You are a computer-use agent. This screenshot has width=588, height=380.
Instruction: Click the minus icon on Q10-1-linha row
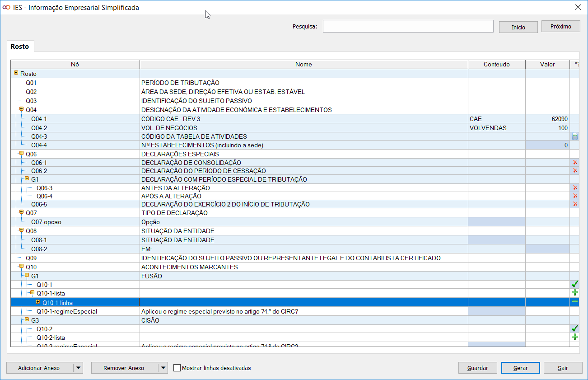pyautogui.click(x=575, y=302)
